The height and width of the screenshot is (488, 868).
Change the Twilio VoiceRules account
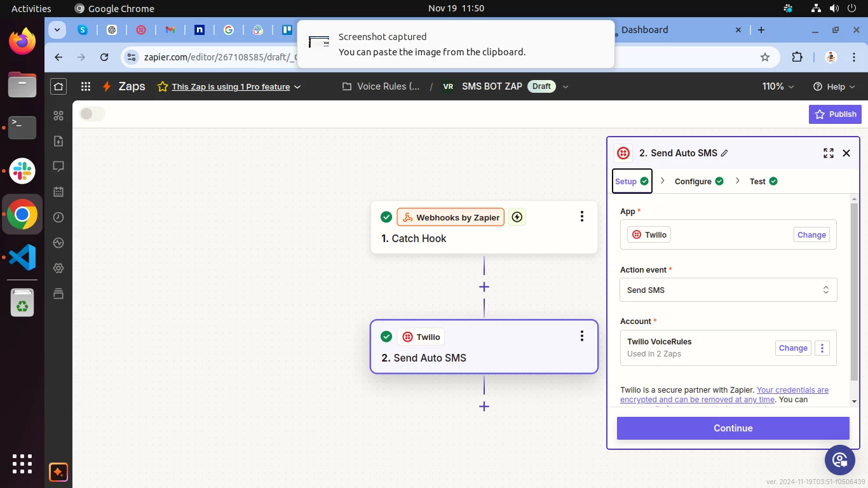(793, 348)
